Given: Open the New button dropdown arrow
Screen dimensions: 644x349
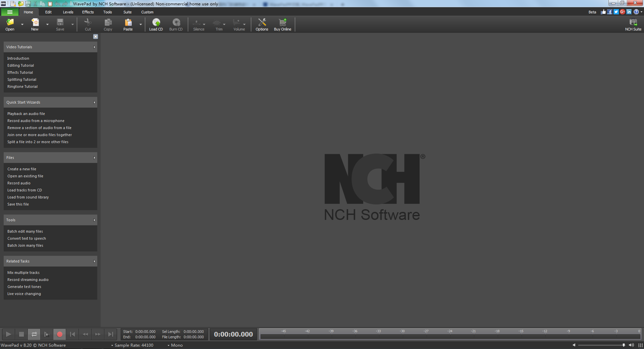Looking at the screenshot, I should click(47, 24).
